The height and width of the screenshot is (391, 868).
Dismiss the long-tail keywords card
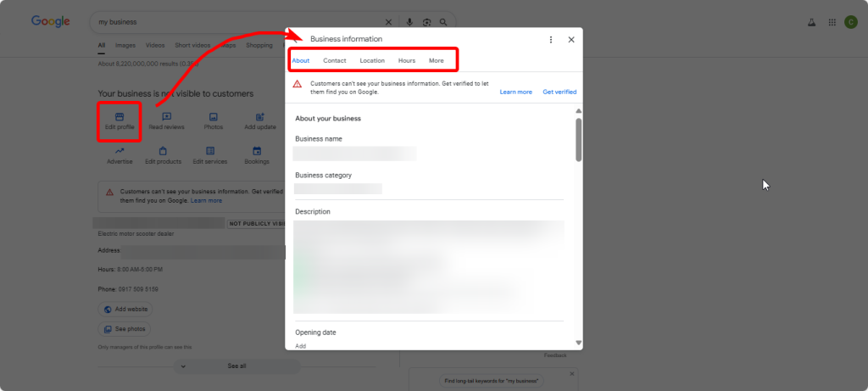(x=572, y=374)
